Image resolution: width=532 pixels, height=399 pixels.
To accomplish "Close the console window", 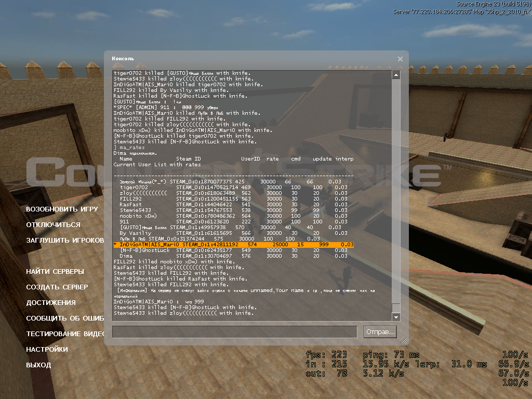I will coord(400,59).
